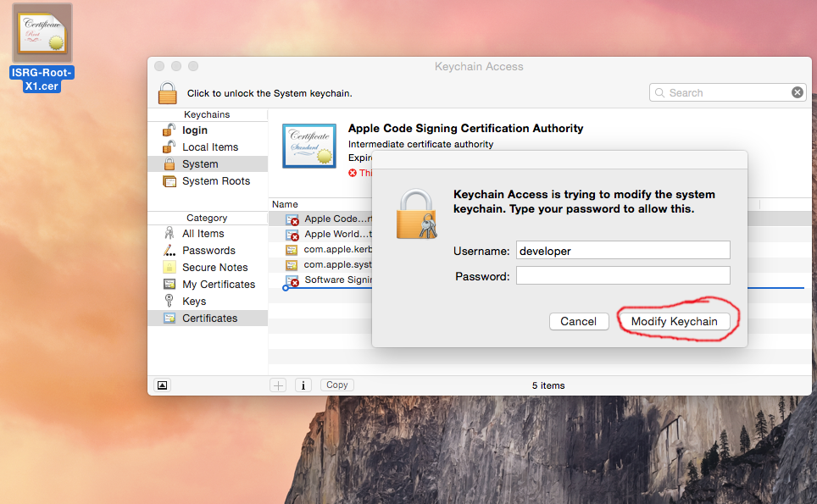817x504 pixels.
Task: Click the com.apple.syst row certificate icon
Action: [x=292, y=265]
